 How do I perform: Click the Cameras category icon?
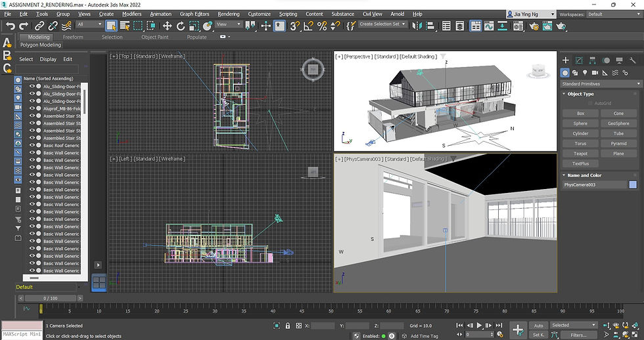click(x=595, y=73)
